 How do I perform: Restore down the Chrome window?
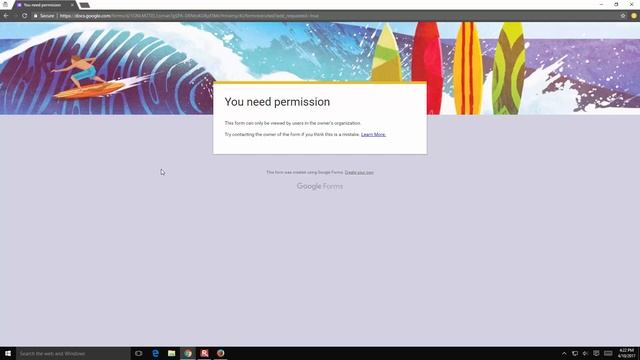[x=616, y=4]
